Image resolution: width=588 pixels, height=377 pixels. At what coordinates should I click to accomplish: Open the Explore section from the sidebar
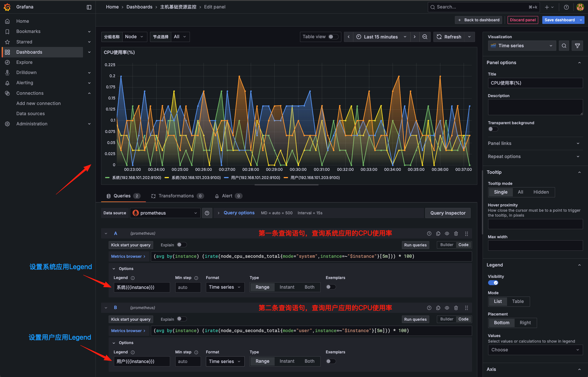click(24, 62)
